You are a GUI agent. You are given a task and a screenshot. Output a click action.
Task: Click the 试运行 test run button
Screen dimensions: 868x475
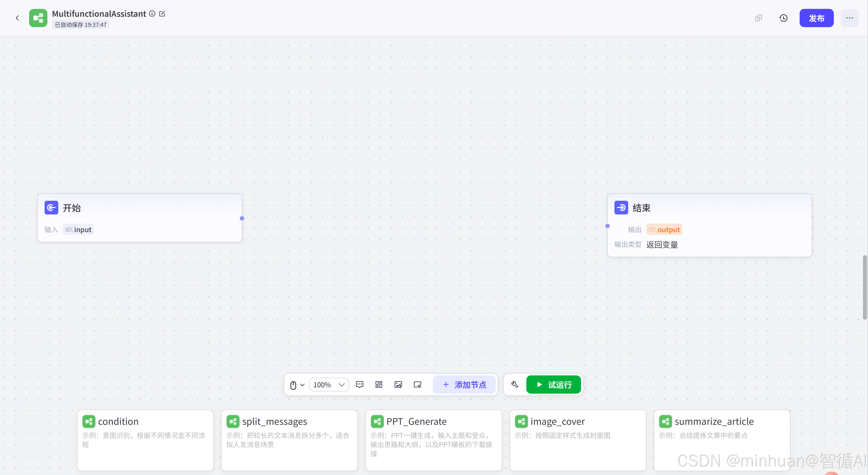(x=553, y=385)
